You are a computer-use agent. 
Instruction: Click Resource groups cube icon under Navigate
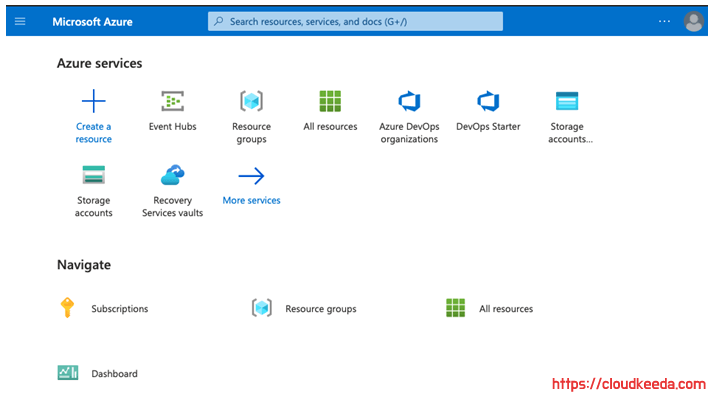pyautogui.click(x=262, y=308)
